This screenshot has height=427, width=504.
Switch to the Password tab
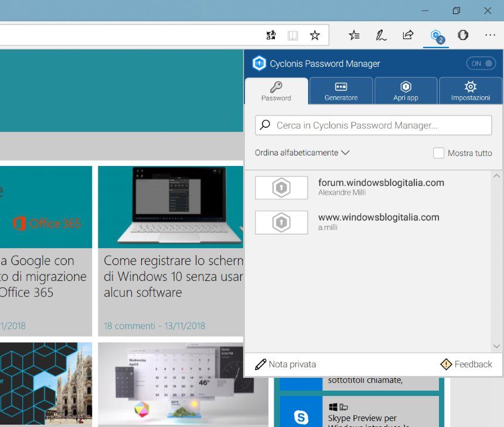pos(276,91)
